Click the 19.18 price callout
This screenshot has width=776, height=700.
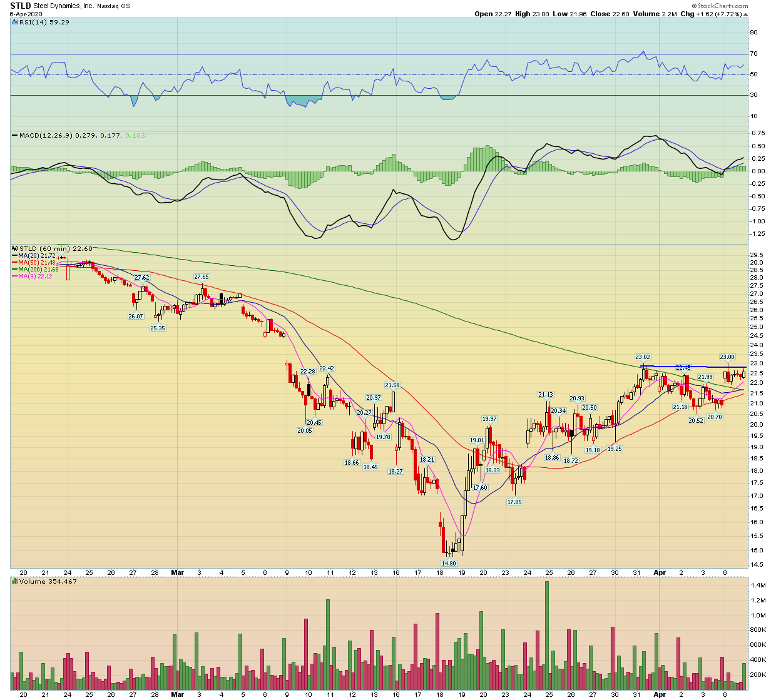[593, 450]
